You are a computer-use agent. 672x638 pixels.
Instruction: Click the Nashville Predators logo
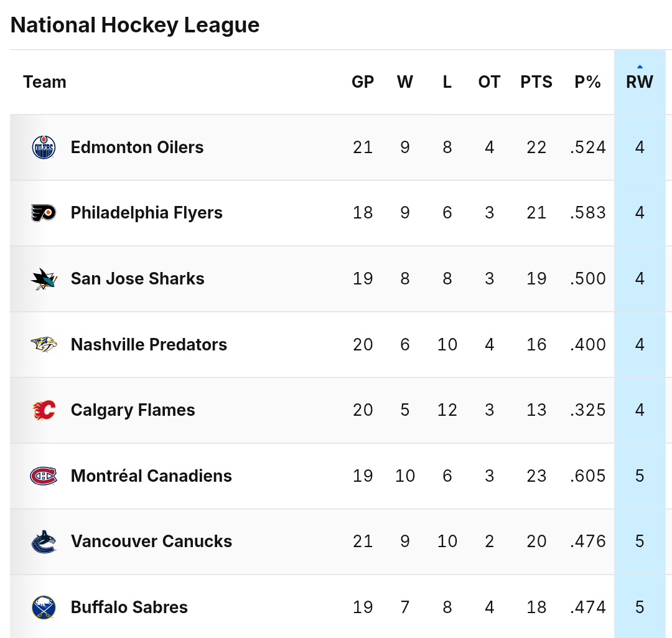click(44, 344)
